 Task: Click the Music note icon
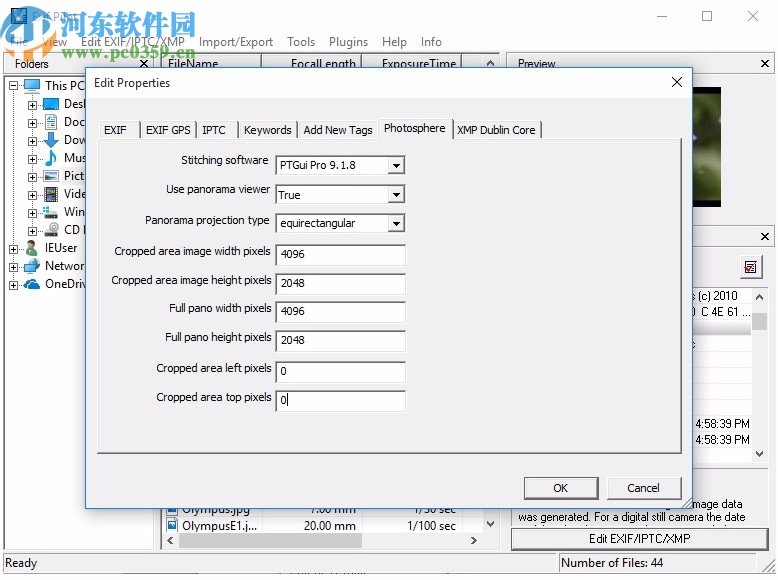point(51,158)
